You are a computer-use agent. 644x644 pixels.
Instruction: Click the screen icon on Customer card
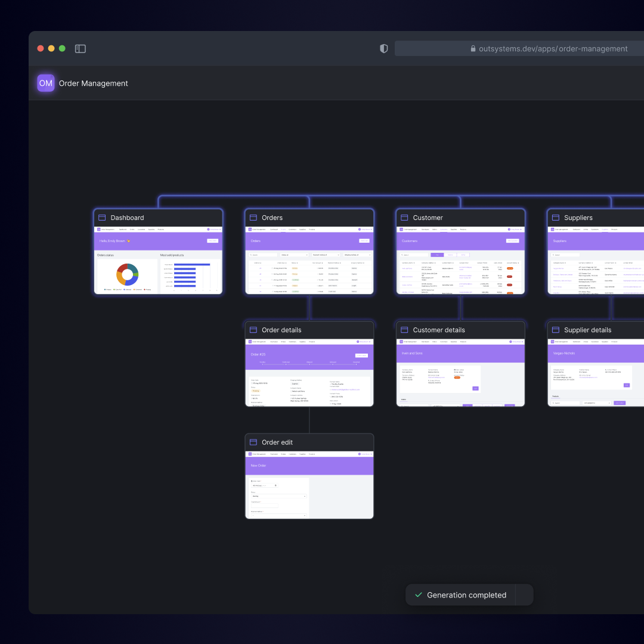[405, 218]
